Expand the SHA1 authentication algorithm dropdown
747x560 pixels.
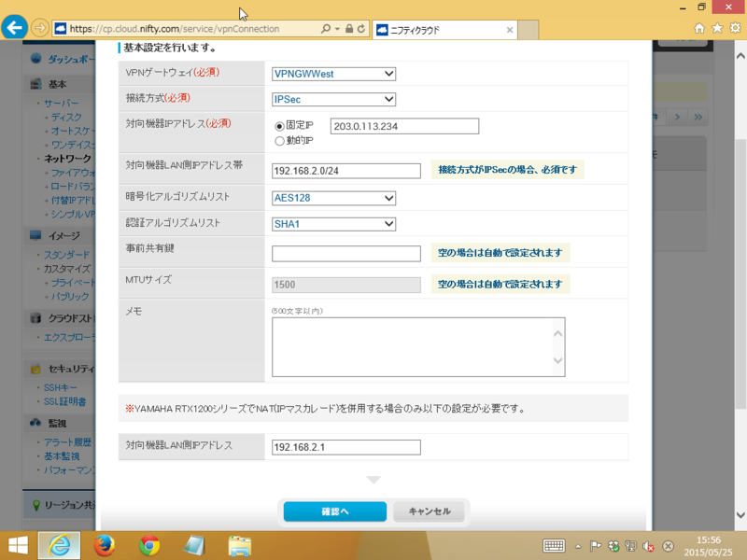(x=333, y=224)
